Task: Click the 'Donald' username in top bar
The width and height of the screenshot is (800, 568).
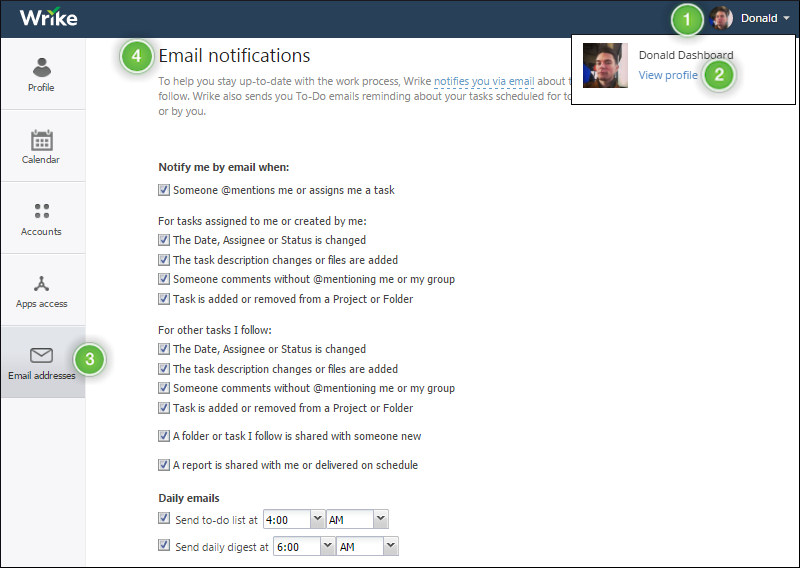Action: click(x=759, y=18)
